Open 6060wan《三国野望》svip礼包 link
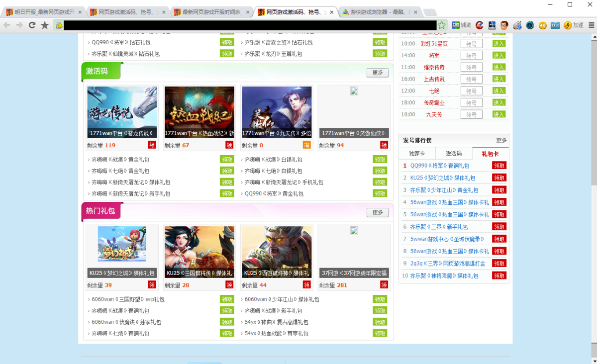Viewport: 597px width, 364px height. (128, 299)
